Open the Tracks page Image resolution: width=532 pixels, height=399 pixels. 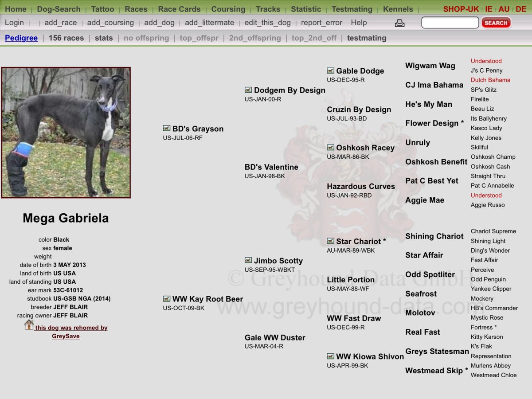coord(268,9)
